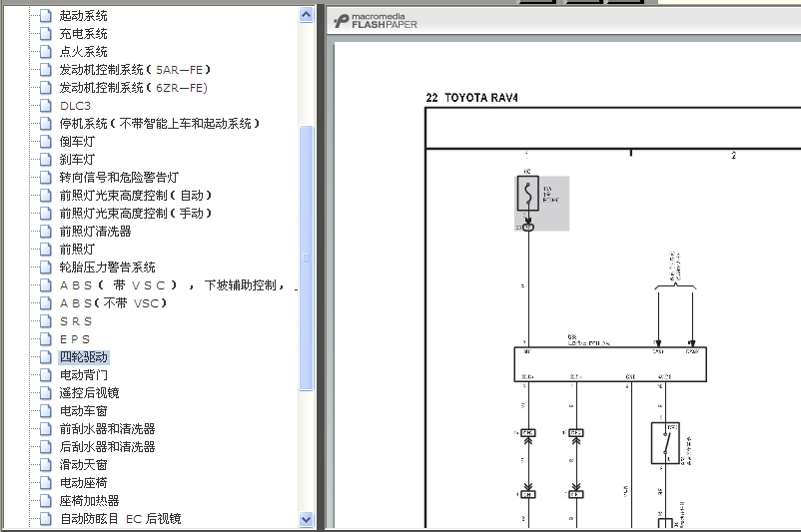Click the page icon beside 四轮驱动
Viewport: 801px width, 532px height.
(x=46, y=357)
